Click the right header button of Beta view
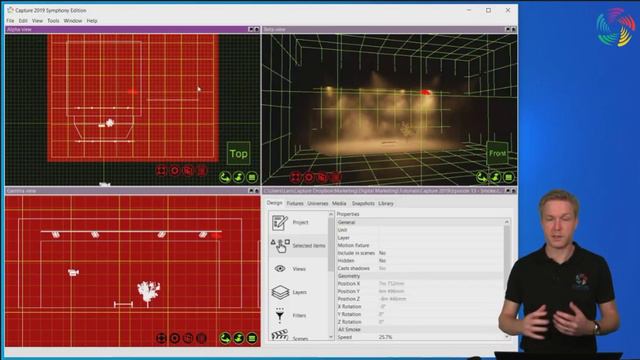This screenshot has width=640, height=360. tap(513, 29)
